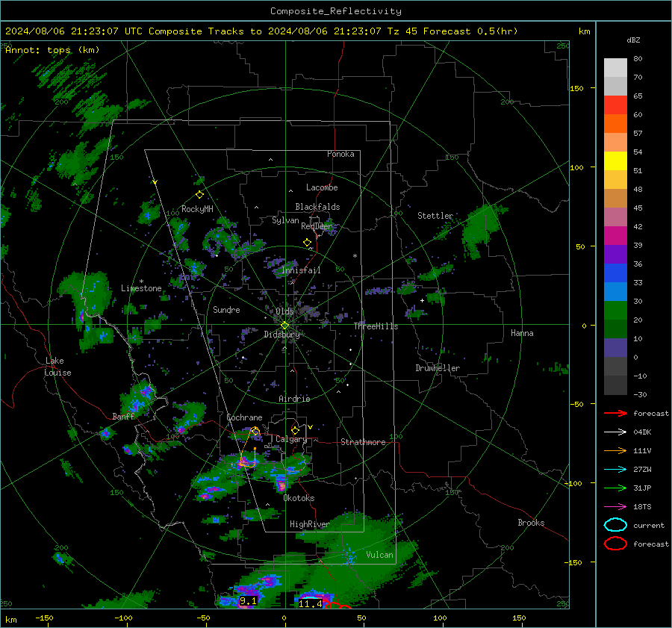Click the light blue 30-33 dBZ swatch

pos(615,291)
